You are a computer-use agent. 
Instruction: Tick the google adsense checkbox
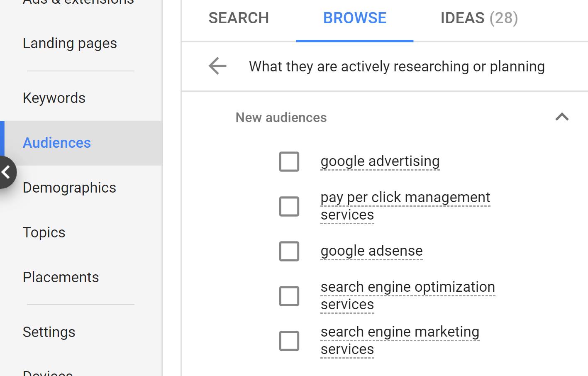coord(289,251)
